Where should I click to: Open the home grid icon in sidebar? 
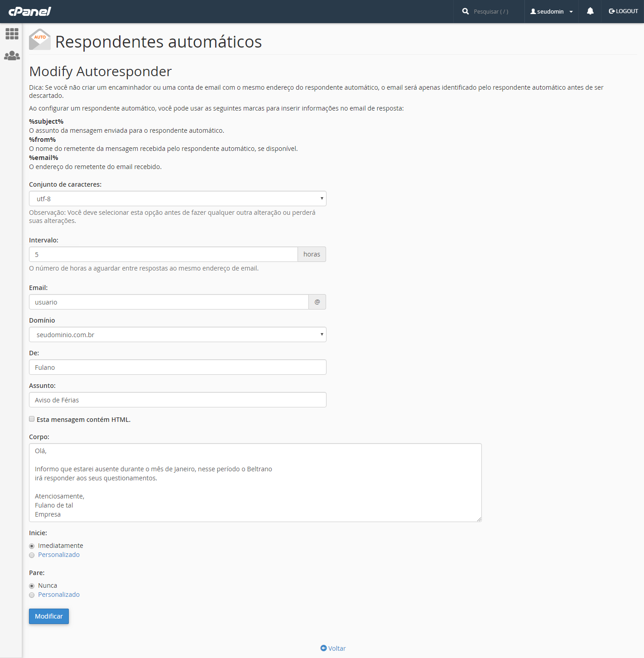pos(12,34)
